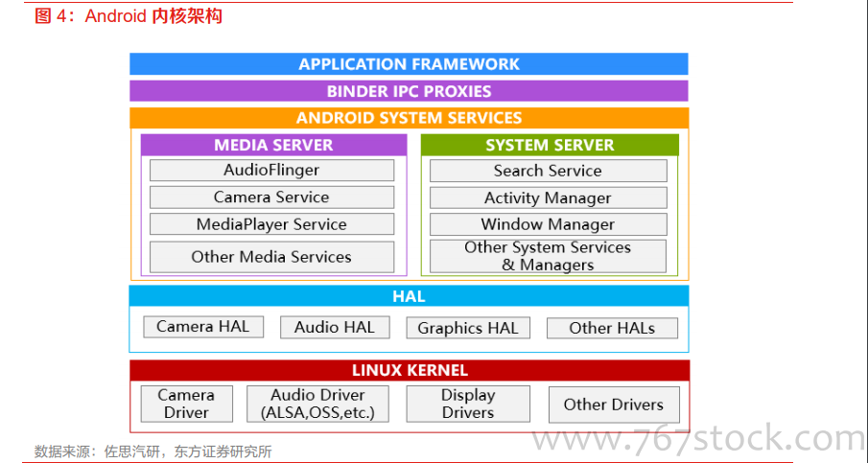Click the APPLICATION FRAMEWORK blue bar

[409, 63]
